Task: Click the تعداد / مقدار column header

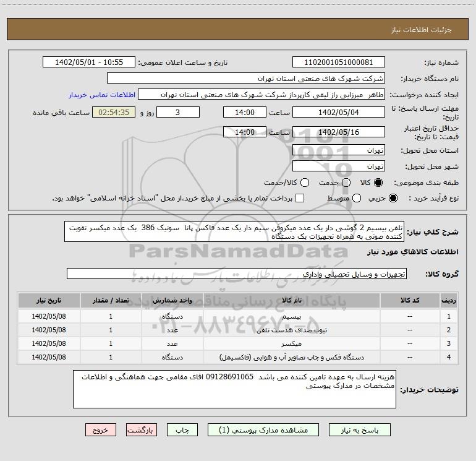Action: [x=111, y=301]
